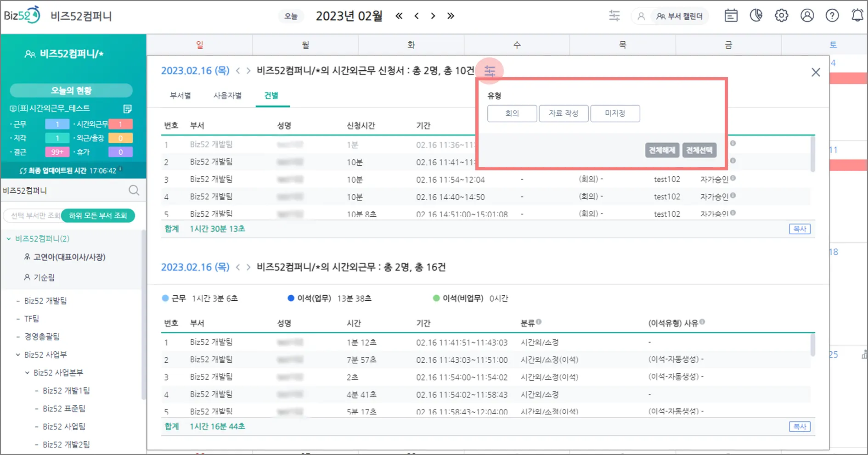Open the user profile icon
The image size is (868, 455).
[807, 16]
